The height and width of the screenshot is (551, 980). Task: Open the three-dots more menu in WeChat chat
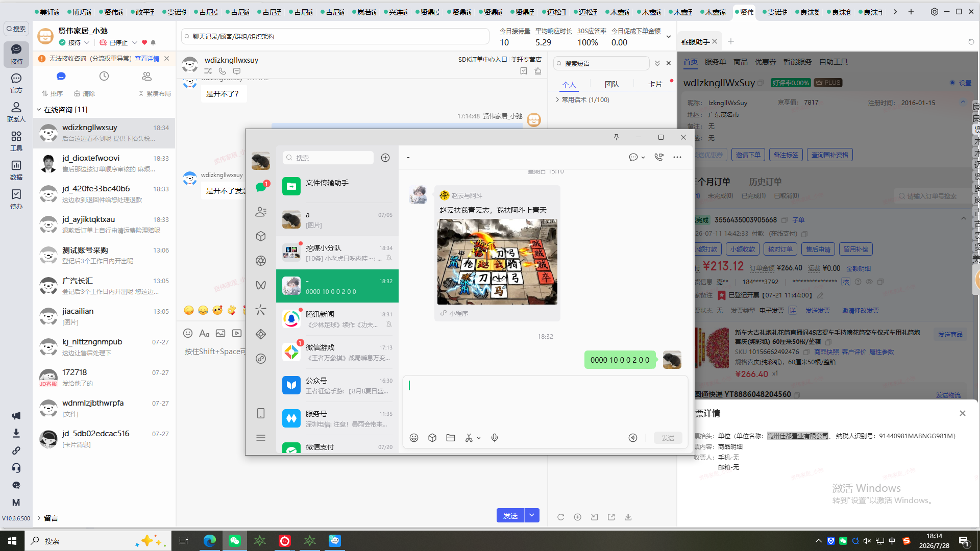[x=677, y=157]
